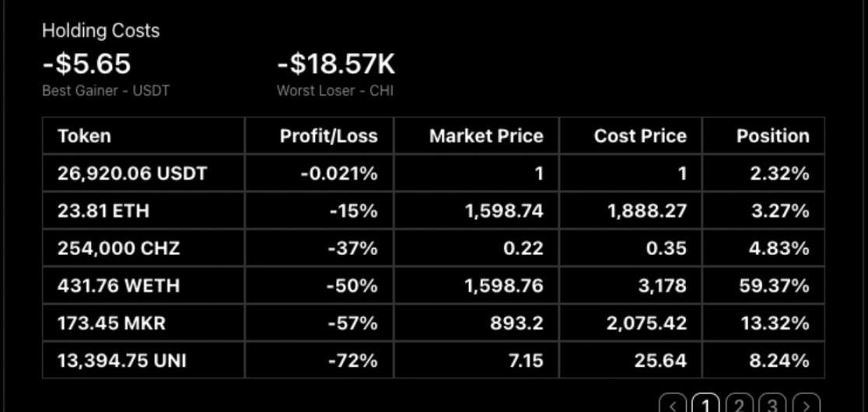The width and height of the screenshot is (868, 412).
Task: Sort by the Token column header
Action: click(x=84, y=136)
